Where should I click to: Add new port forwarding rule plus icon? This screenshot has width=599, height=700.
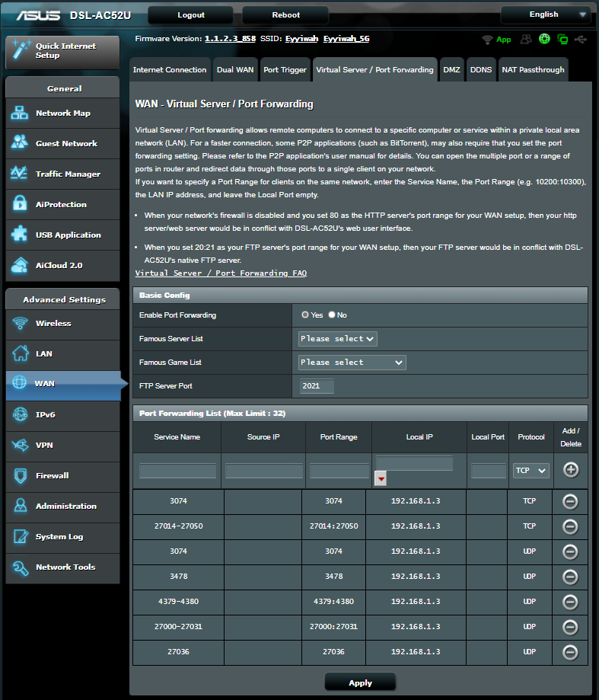tap(571, 470)
